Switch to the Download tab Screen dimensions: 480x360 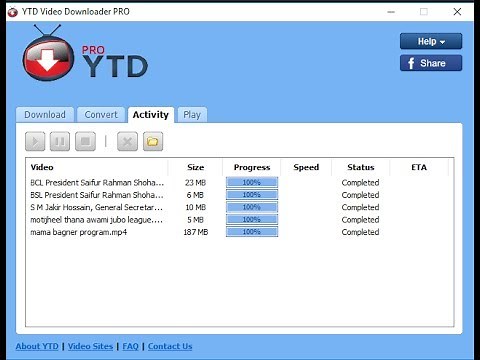point(45,115)
